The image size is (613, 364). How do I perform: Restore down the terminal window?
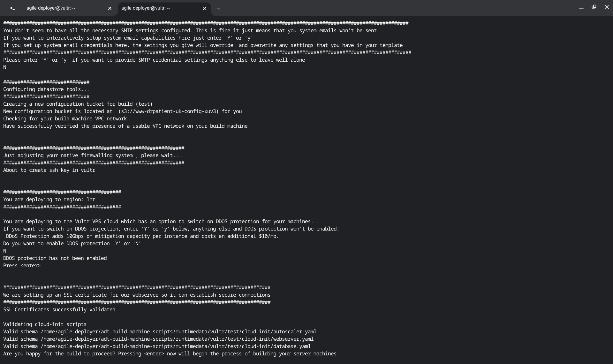(594, 7)
